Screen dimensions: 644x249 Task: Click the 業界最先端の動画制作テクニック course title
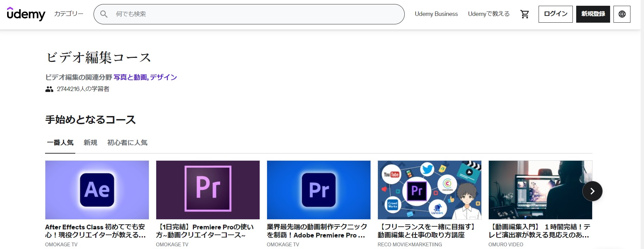coord(317,231)
